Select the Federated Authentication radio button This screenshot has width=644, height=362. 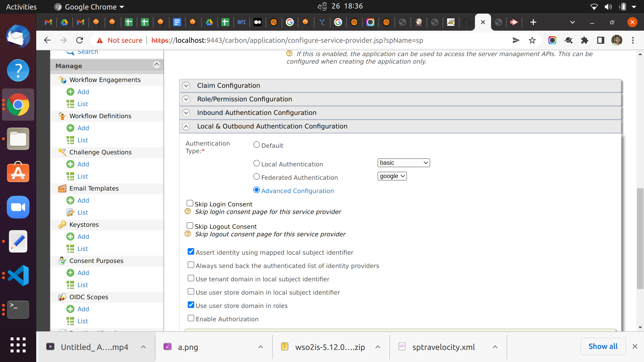pyautogui.click(x=256, y=176)
